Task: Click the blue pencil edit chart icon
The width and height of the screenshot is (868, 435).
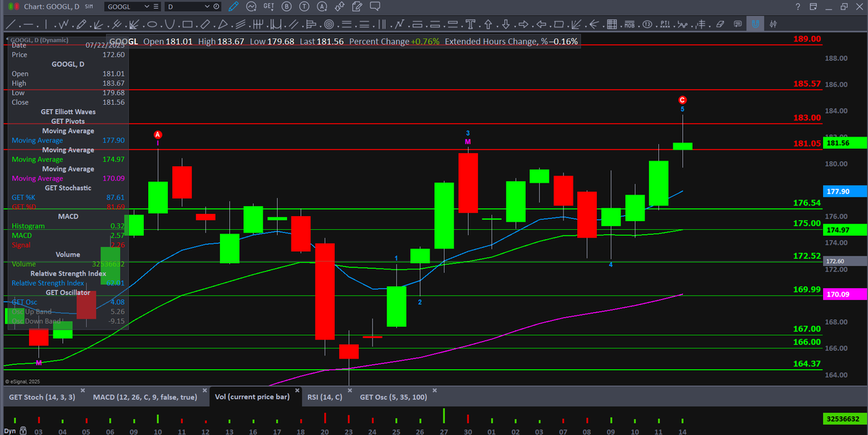Action: click(234, 7)
